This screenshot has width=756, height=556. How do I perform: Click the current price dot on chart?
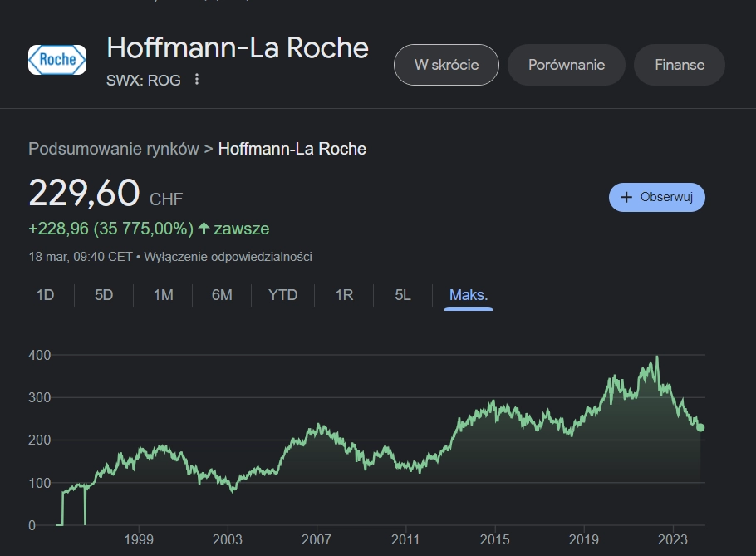700,428
